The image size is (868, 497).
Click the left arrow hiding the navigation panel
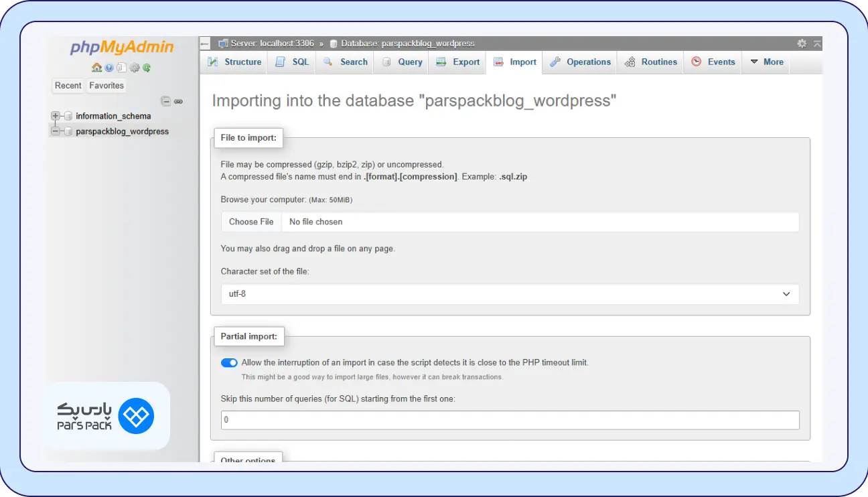pos(205,44)
